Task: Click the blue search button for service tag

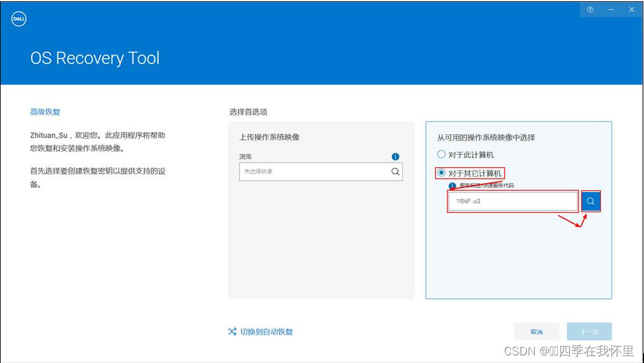Action: 591,201
